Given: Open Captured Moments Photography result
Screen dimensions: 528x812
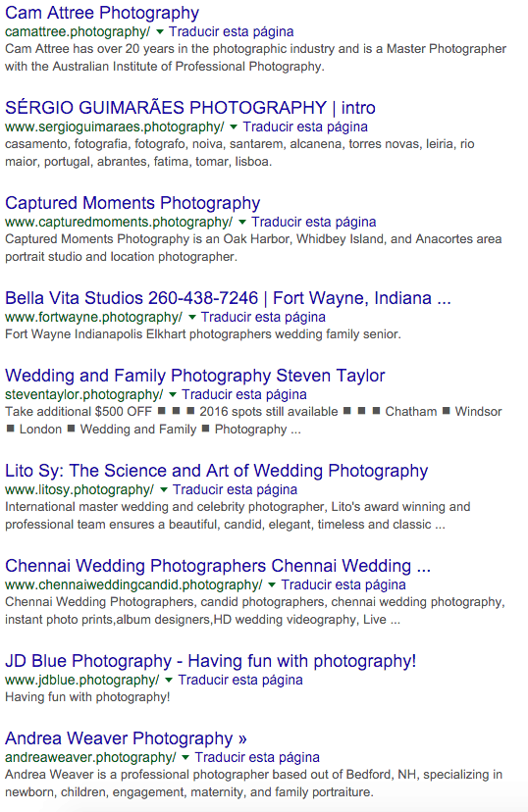Looking at the screenshot, I should coord(132,203).
